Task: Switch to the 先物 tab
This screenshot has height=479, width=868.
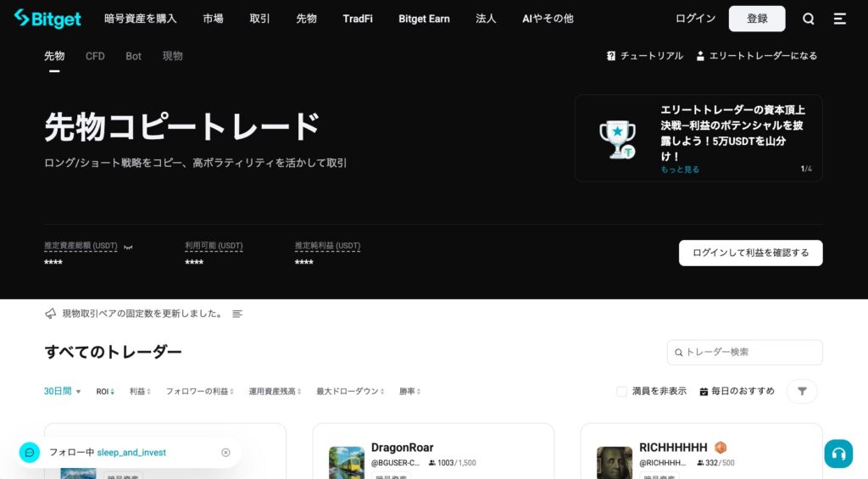Action: tap(54, 56)
